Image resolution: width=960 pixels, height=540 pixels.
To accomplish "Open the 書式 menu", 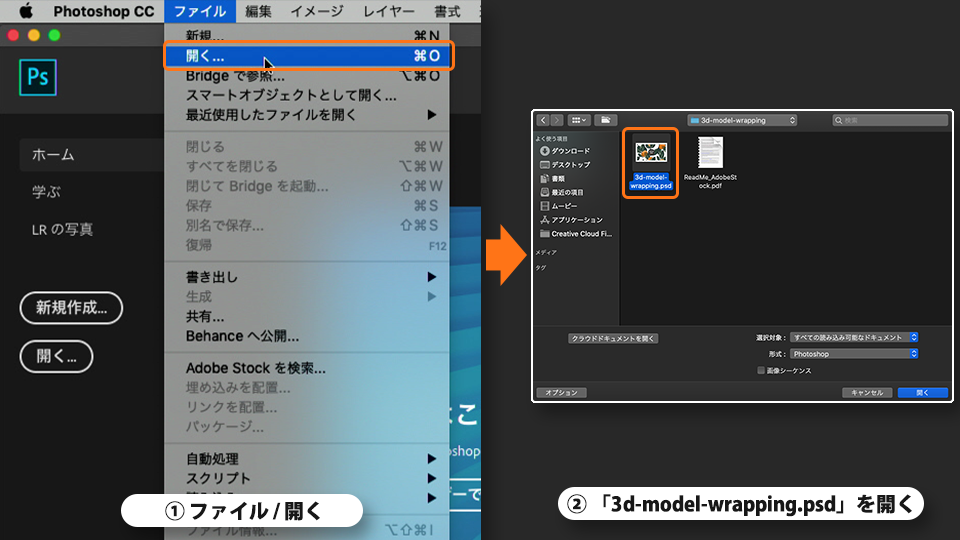I will (x=448, y=11).
